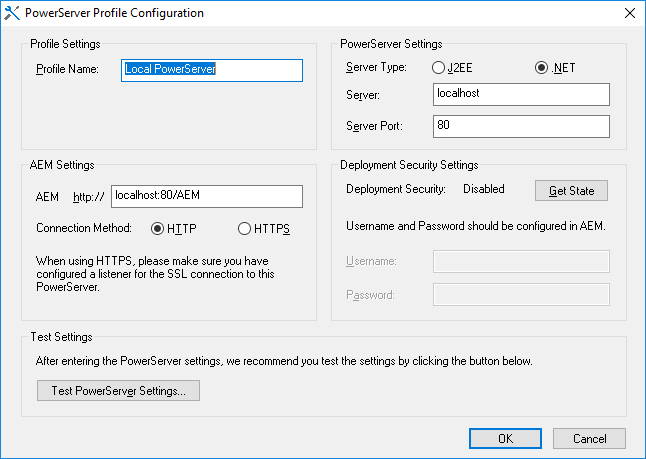Click the Server field containing localhost
This screenshot has width=646, height=459.
[x=521, y=94]
